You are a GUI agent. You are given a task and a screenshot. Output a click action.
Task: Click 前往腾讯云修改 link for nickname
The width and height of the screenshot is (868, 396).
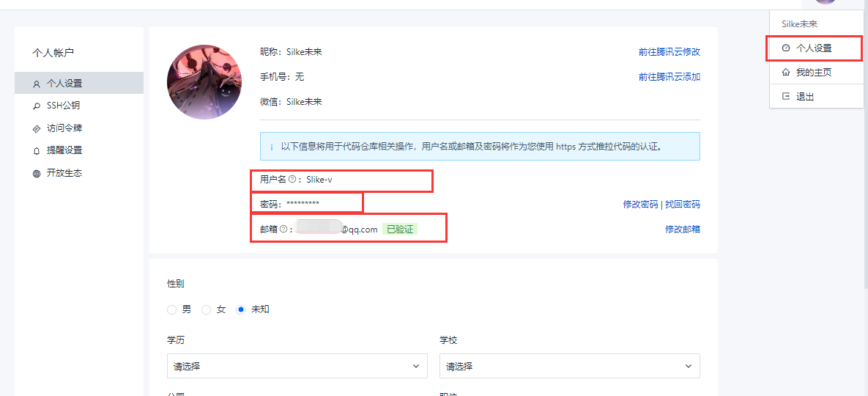coord(669,52)
